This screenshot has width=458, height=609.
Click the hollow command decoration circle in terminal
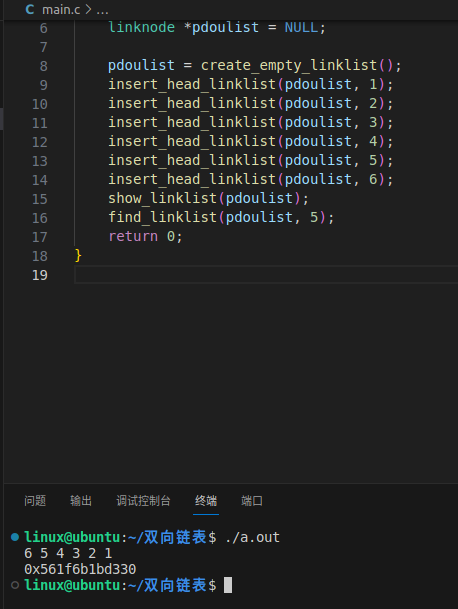tap(15, 585)
